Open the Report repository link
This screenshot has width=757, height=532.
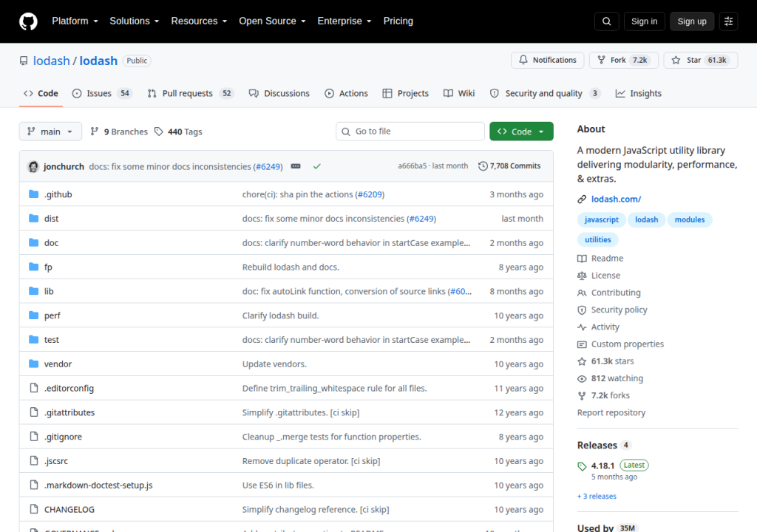[611, 413]
